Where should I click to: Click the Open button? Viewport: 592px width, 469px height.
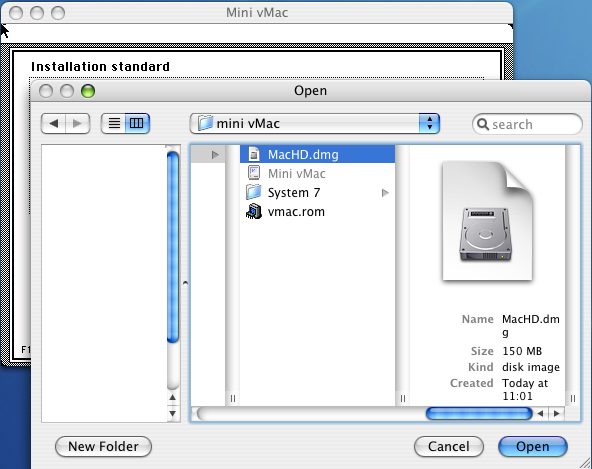pyautogui.click(x=533, y=446)
